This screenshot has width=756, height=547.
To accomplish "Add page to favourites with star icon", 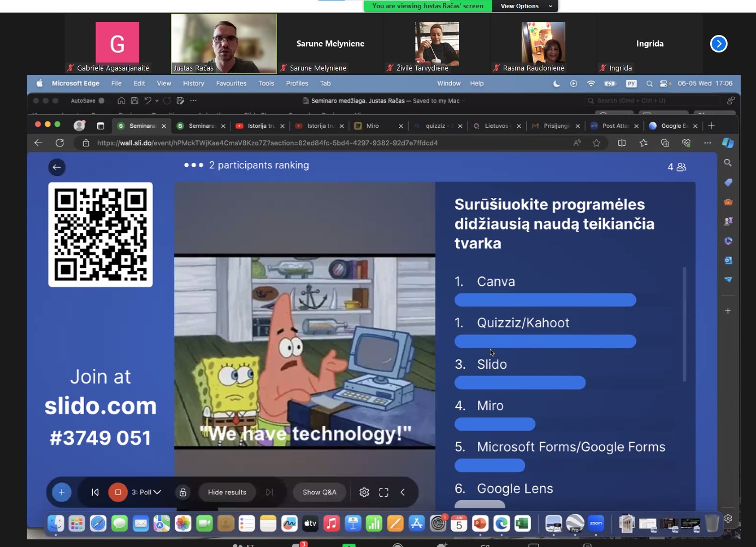I will 596,143.
